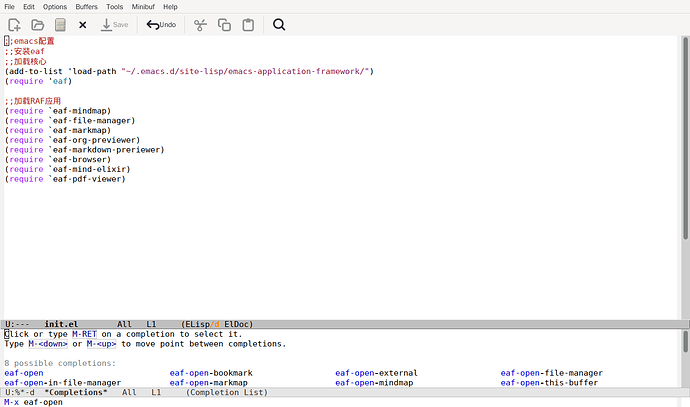
Task: Select the eaf-open-bookmark completion
Action: click(211, 373)
